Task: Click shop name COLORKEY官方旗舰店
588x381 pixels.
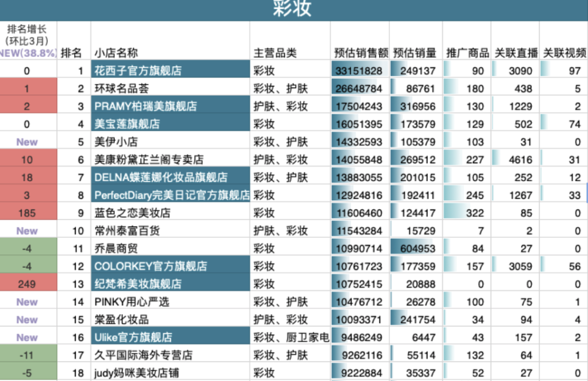Action: coord(151,266)
